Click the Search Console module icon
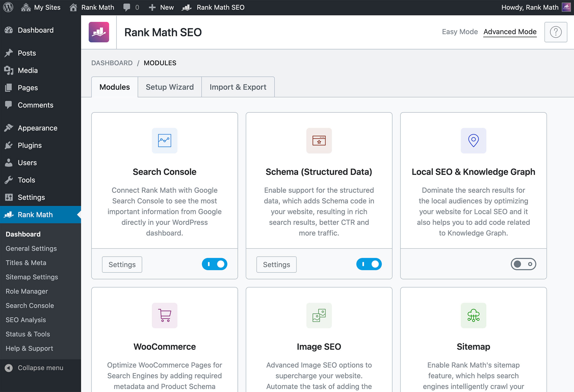Viewport: 574px width, 392px height. 165,140
